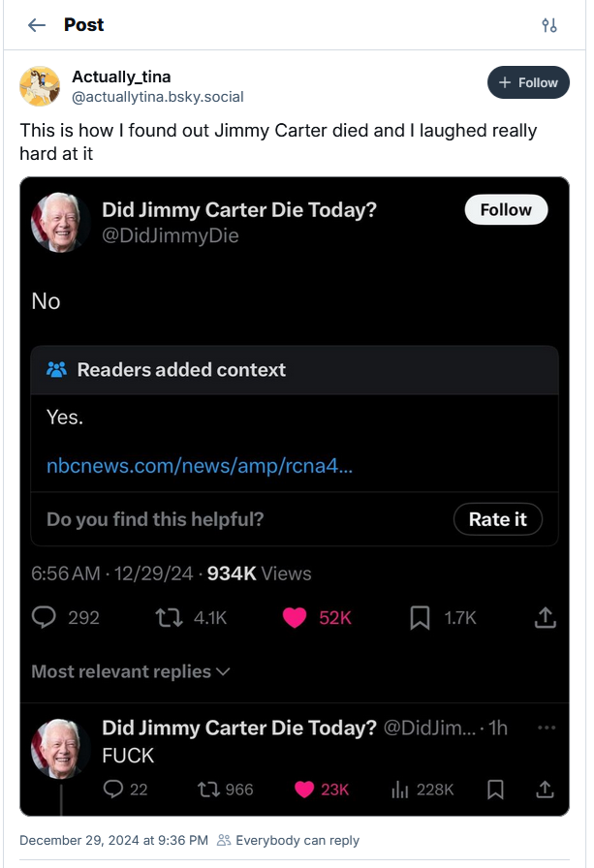594x868 pixels.
Task: Click the reply bubble icon showing 292
Action: point(45,617)
